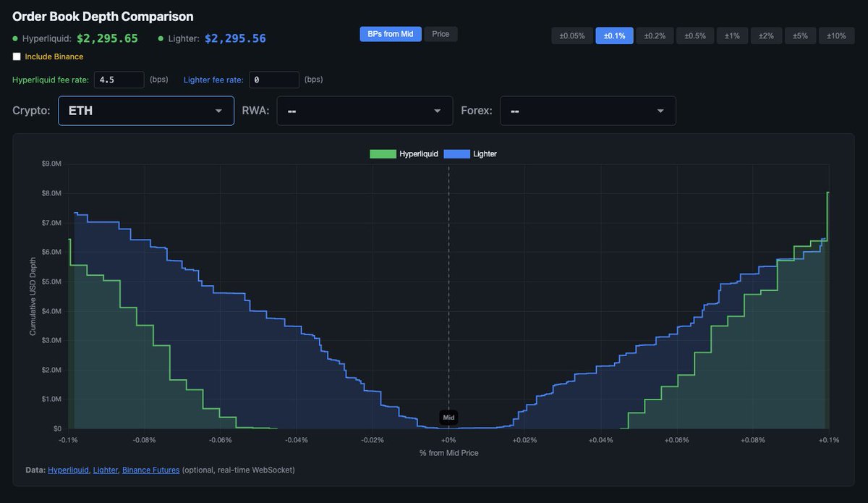Enable the Include Binance checkbox

(17, 56)
